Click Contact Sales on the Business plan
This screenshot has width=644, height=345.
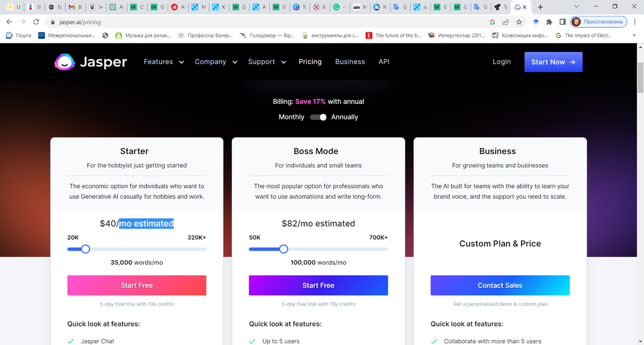[x=500, y=285]
